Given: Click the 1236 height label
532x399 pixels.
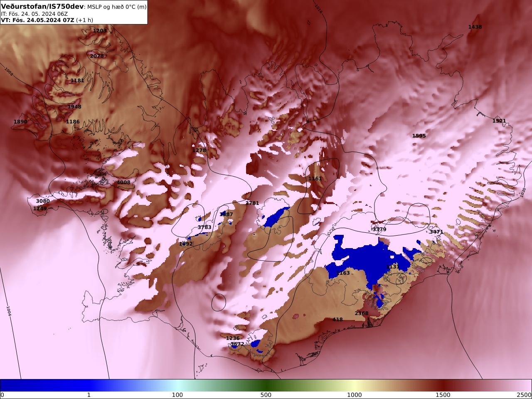Looking at the screenshot, I should point(233,338).
